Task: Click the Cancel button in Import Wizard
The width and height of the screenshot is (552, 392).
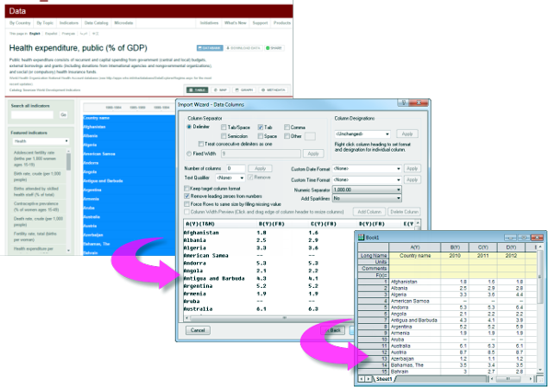Action: point(199,329)
